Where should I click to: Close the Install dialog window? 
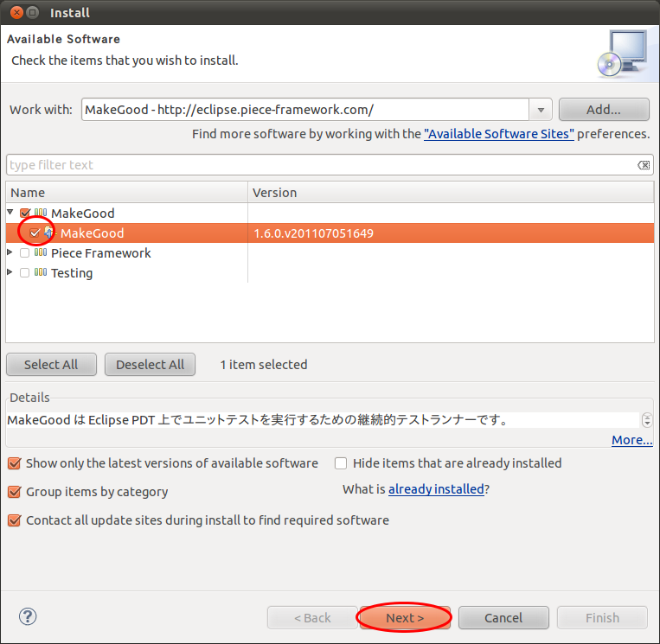coord(16,13)
